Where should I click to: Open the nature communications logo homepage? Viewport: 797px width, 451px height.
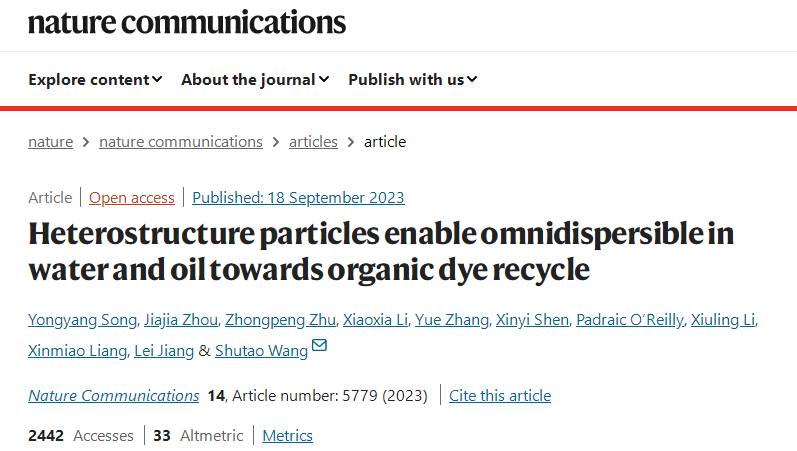187,23
